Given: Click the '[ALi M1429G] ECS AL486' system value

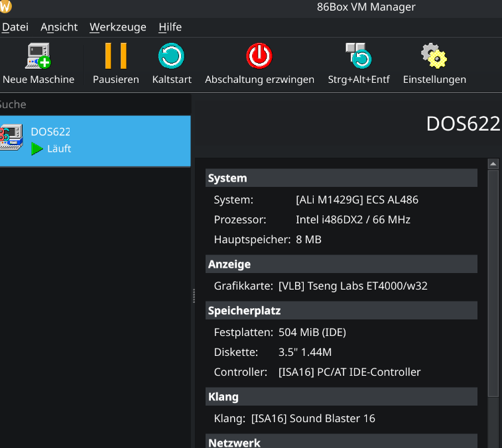Looking at the screenshot, I should [x=357, y=199].
